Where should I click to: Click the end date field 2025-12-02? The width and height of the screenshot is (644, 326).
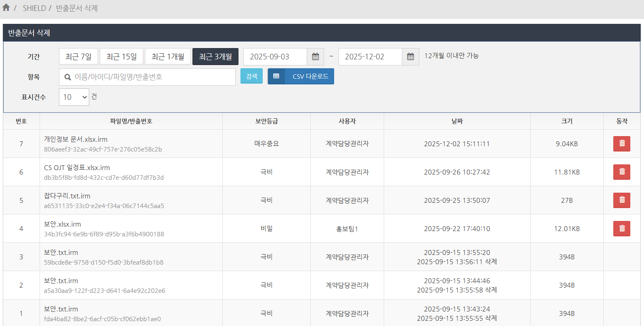click(x=370, y=57)
